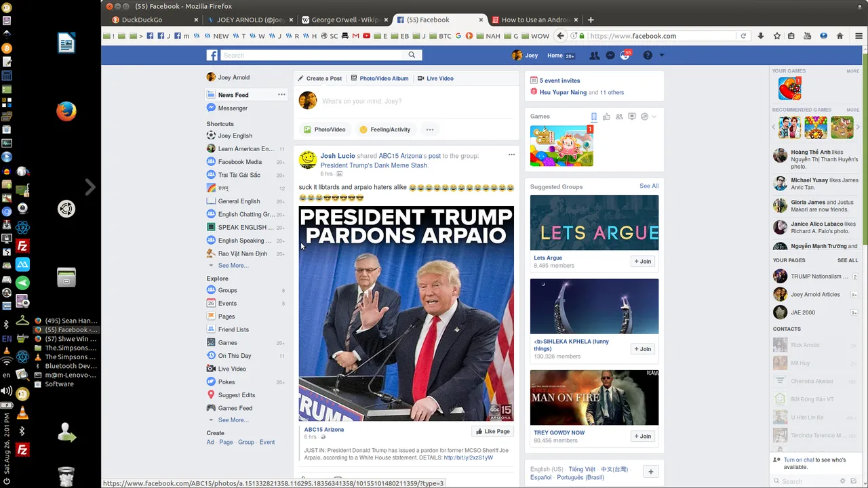Click the Facebook logo in the blue header
The width and height of the screenshot is (868, 488).
pos(212,56)
